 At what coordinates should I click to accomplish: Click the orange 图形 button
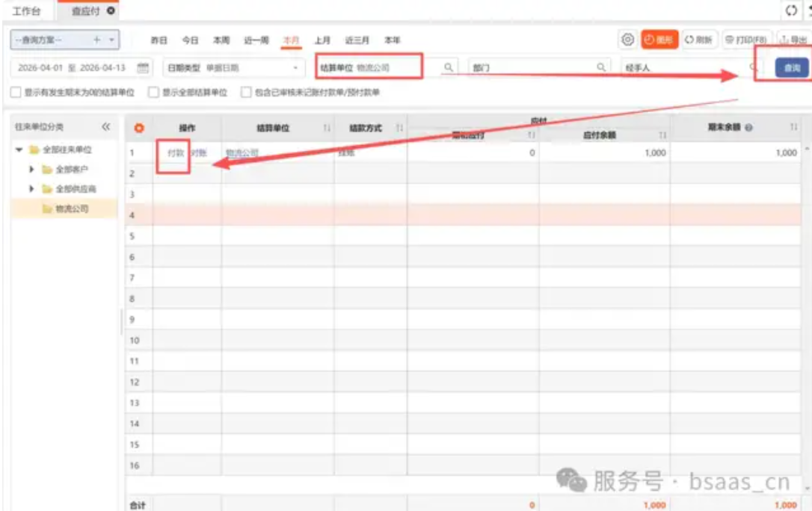tap(659, 40)
